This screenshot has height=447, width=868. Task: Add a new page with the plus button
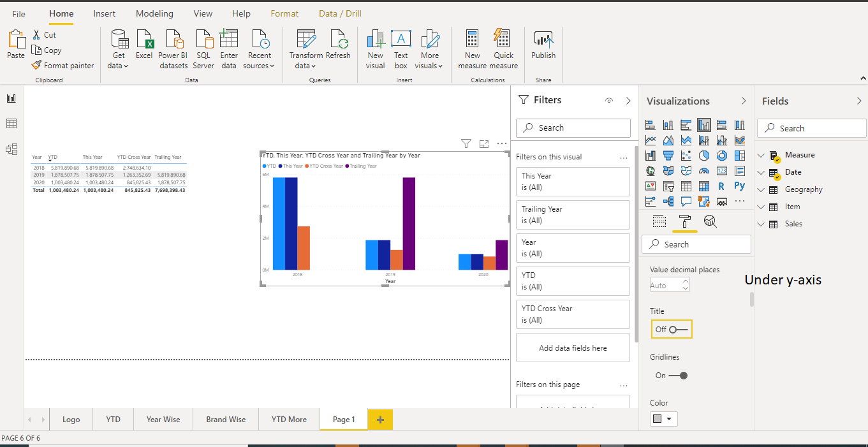point(380,420)
